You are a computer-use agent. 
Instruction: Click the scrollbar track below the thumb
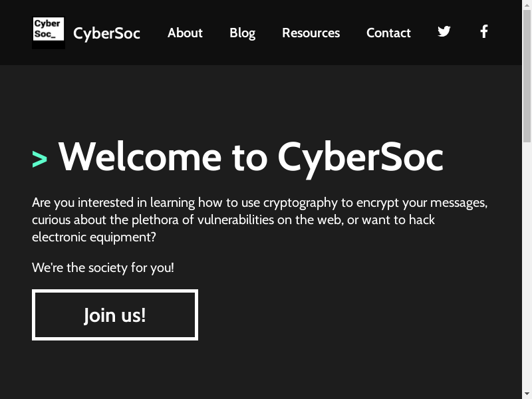[x=527, y=266]
